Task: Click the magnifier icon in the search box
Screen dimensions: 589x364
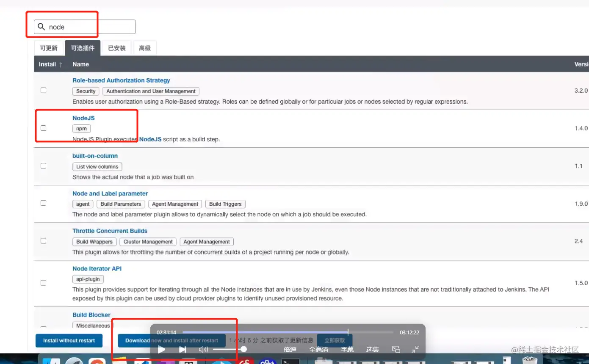Action: [x=41, y=27]
